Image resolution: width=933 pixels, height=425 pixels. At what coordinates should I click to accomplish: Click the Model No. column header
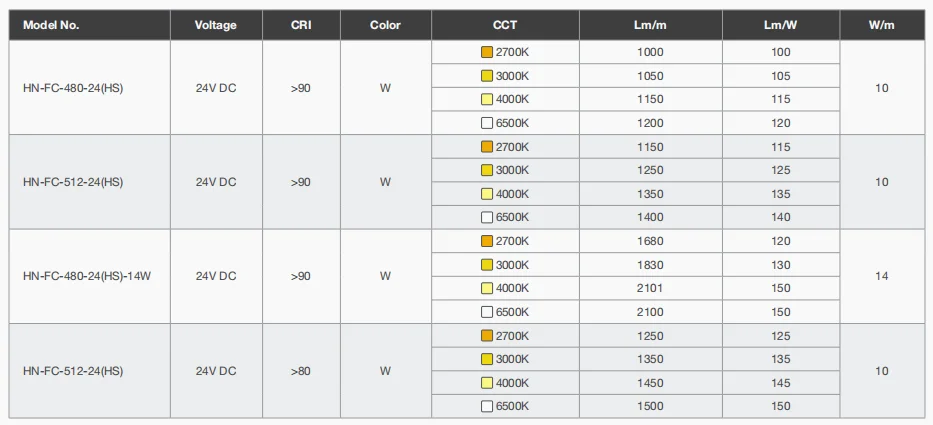tap(51, 25)
